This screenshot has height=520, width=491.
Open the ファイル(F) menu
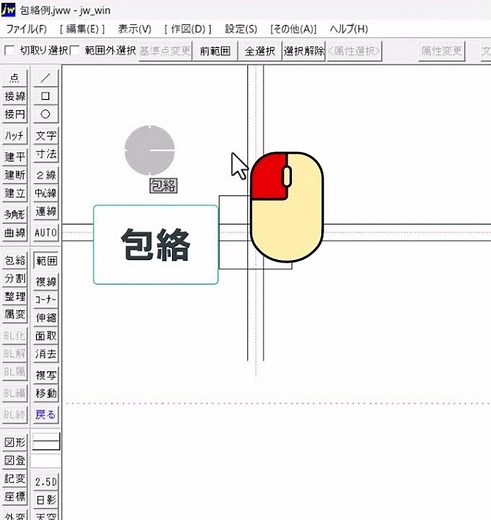coord(27,29)
